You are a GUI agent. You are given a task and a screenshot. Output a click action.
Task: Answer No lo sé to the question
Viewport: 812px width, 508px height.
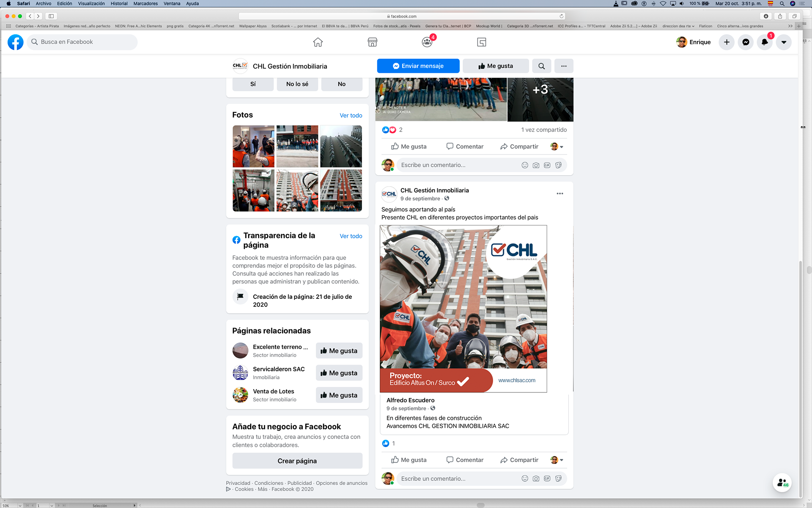coord(297,84)
